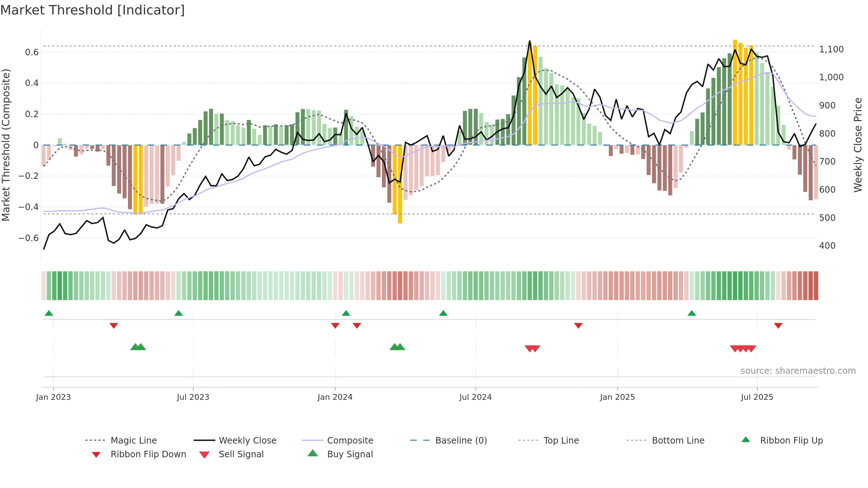Click the Sell Signal markers in autumn 2024
This screenshot has width=868, height=488.
point(532,348)
